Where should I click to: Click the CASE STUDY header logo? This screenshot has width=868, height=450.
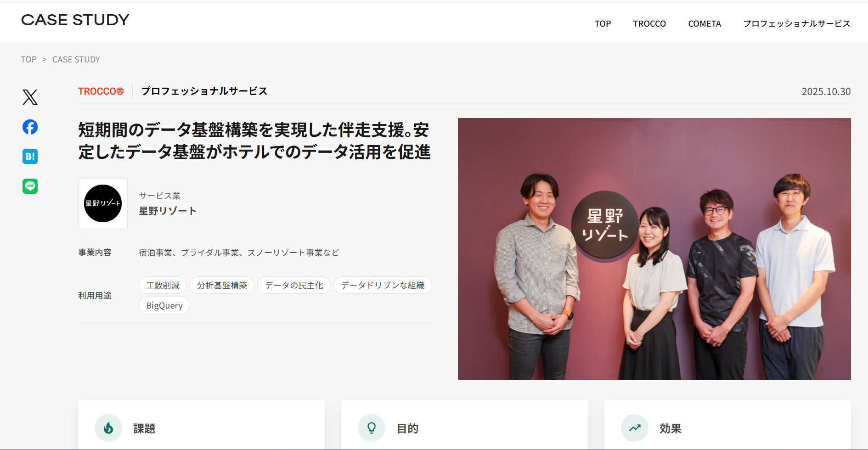(75, 20)
